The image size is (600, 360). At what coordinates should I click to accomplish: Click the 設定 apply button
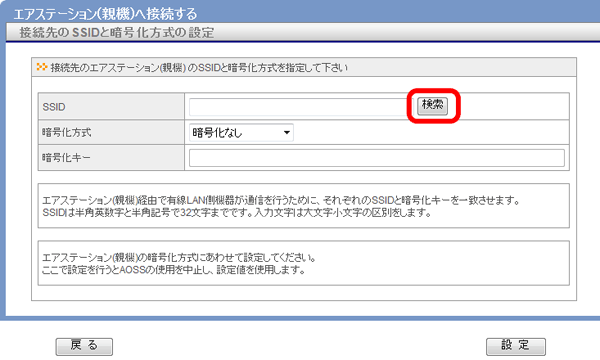click(516, 347)
